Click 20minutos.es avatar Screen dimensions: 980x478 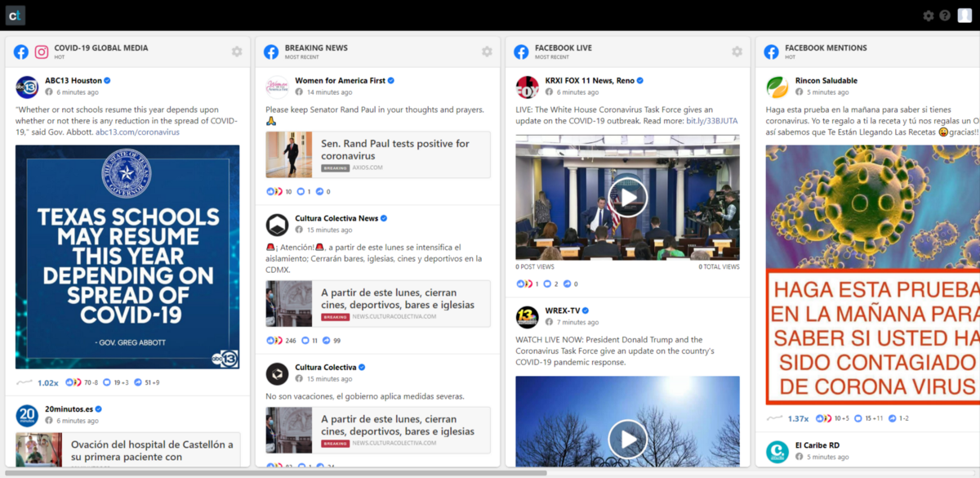pyautogui.click(x=27, y=415)
